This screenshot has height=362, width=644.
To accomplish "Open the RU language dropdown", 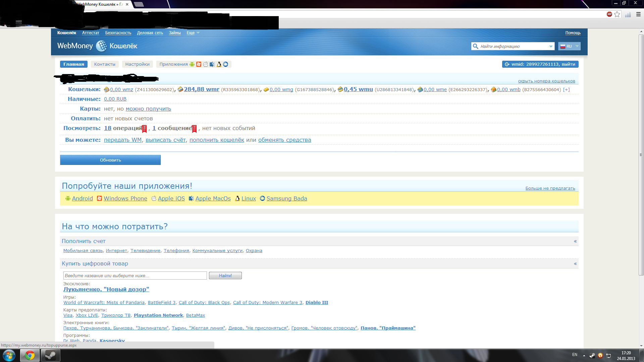I will pos(569,46).
